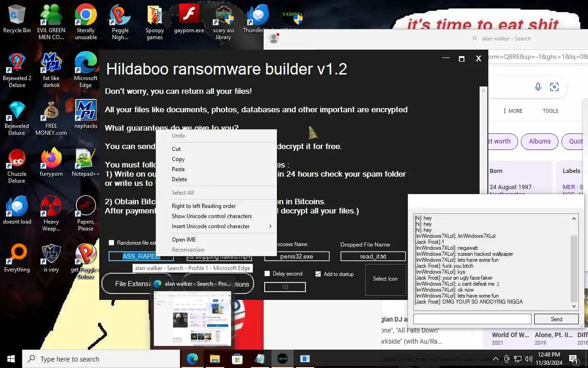Click the profile avatar icon in the browser
This screenshot has width=588, height=368.
[274, 38]
